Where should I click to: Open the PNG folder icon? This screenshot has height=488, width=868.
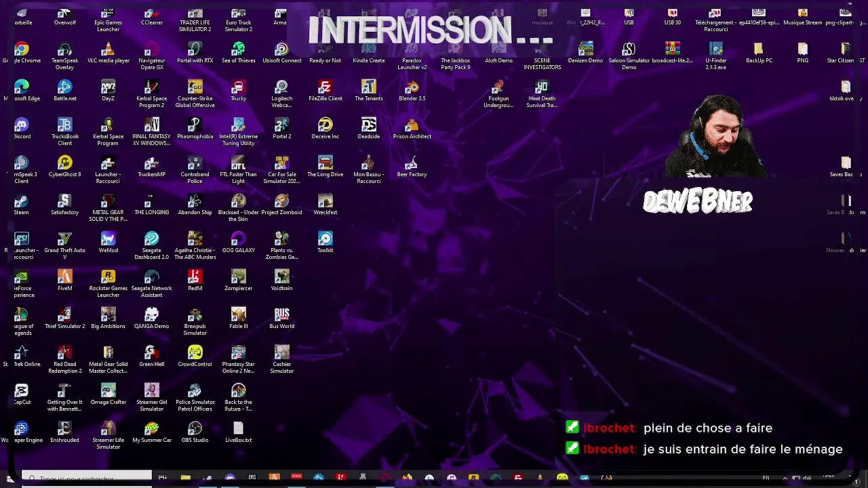point(802,53)
